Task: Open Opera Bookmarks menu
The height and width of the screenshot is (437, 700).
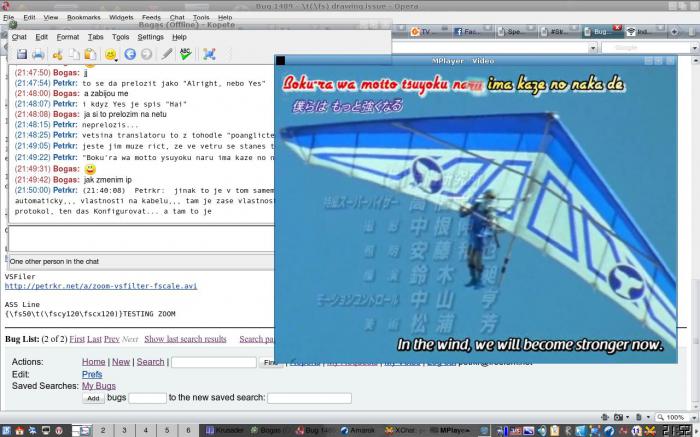Action: click(x=83, y=17)
